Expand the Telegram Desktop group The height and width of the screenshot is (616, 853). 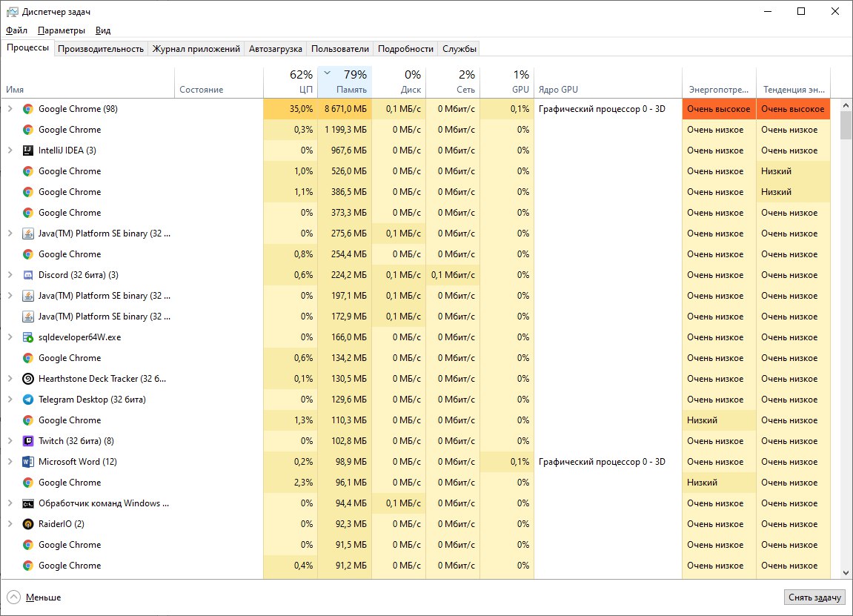click(x=10, y=400)
